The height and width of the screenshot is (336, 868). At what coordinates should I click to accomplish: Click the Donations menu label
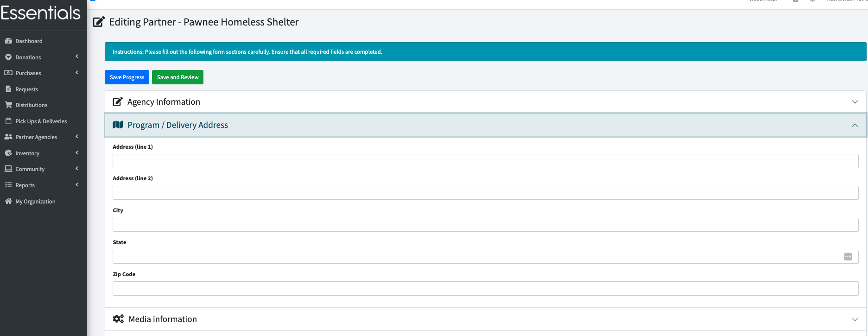(x=28, y=57)
